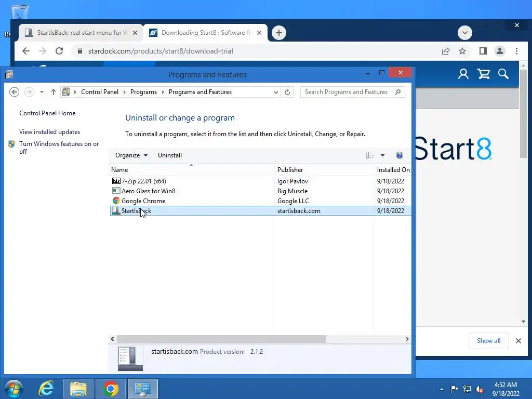Click Programs breadcrumb
This screenshot has height=399, width=532.
143,92
